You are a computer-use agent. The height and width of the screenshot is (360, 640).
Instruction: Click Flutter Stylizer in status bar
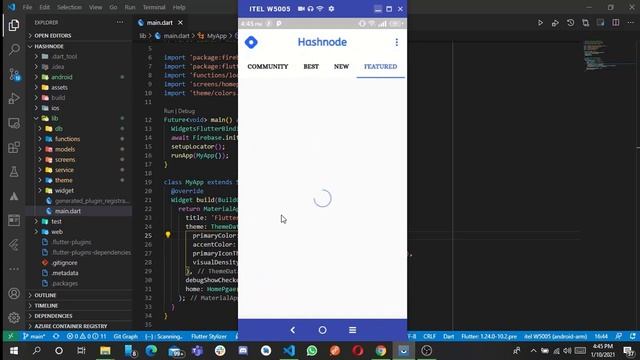209,336
